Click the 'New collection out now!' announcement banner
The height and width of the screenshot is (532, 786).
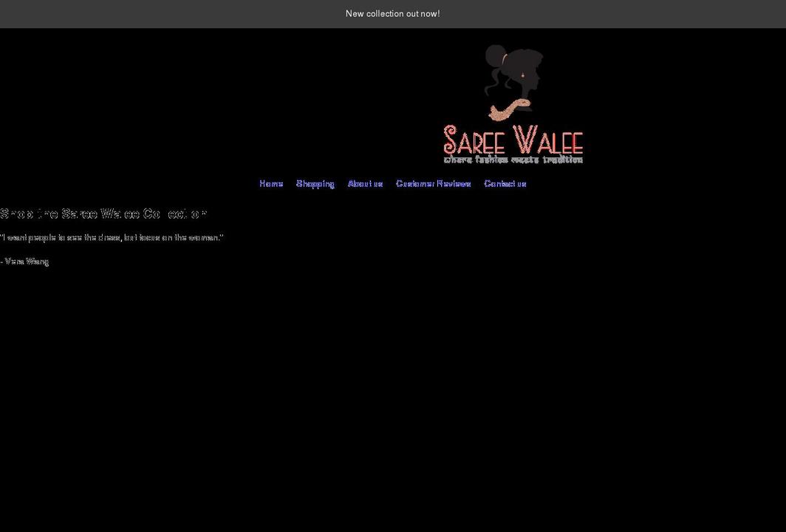(392, 13)
